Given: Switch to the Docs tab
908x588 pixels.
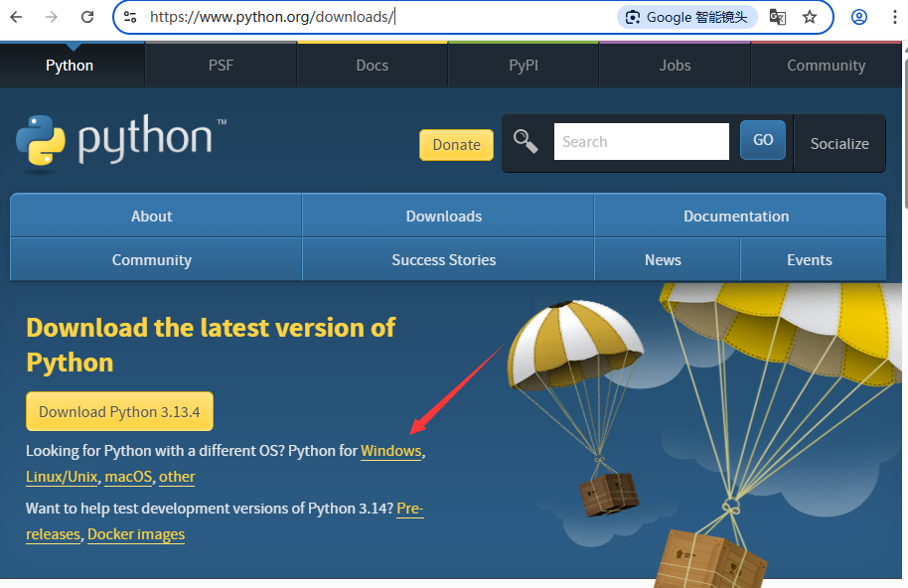Looking at the screenshot, I should click(x=372, y=65).
